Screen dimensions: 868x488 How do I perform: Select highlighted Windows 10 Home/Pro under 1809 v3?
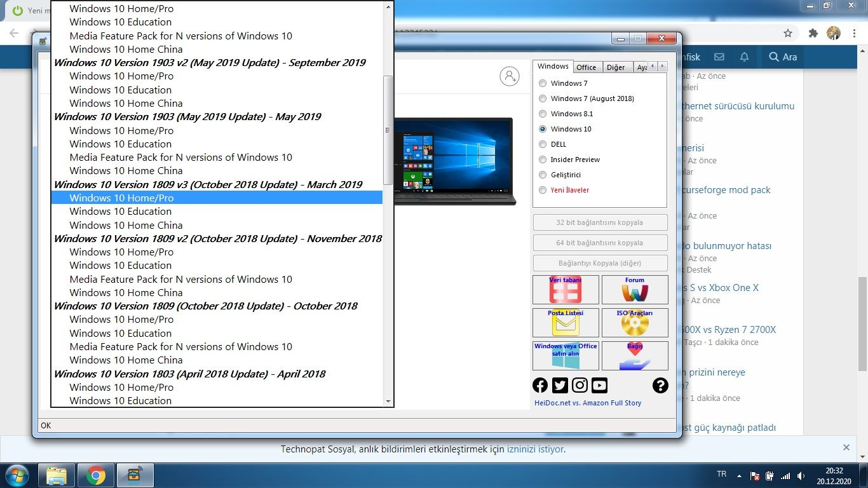point(217,198)
